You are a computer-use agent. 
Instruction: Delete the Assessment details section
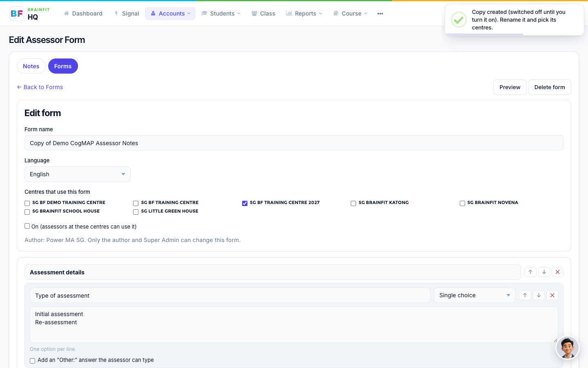557,272
